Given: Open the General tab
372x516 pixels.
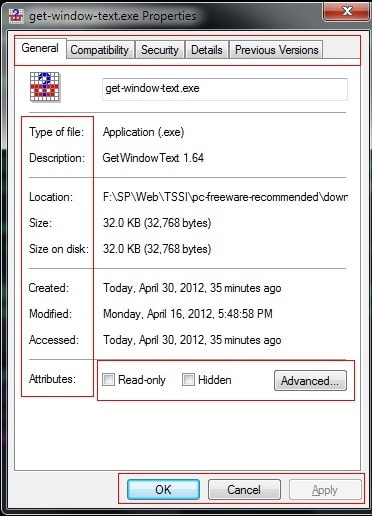Looking at the screenshot, I should pyautogui.click(x=40, y=48).
